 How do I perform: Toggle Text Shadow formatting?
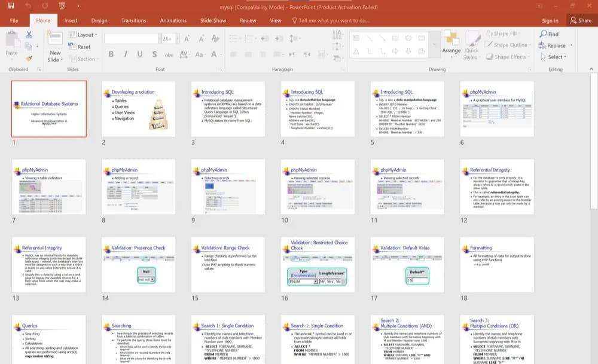tap(154, 54)
